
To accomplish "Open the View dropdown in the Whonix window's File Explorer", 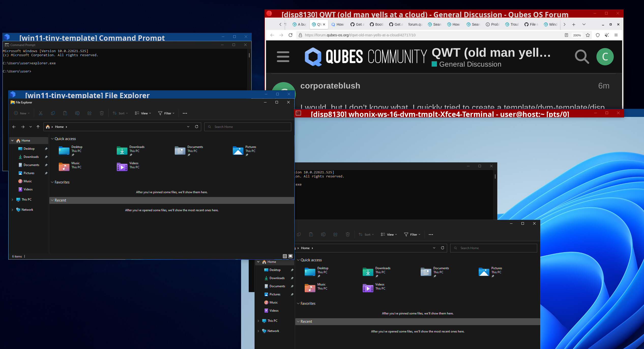I will (389, 235).
